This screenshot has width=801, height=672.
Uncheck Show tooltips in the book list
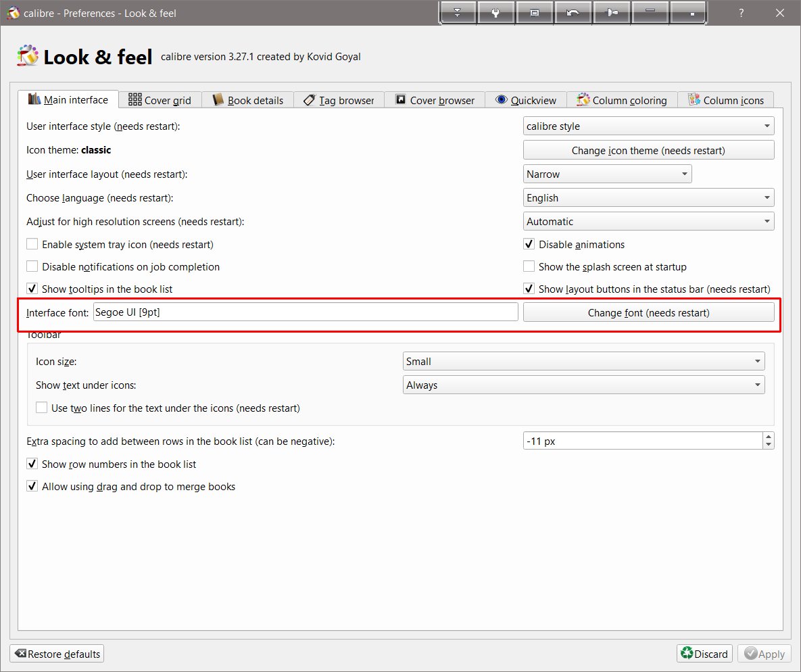pyautogui.click(x=32, y=289)
